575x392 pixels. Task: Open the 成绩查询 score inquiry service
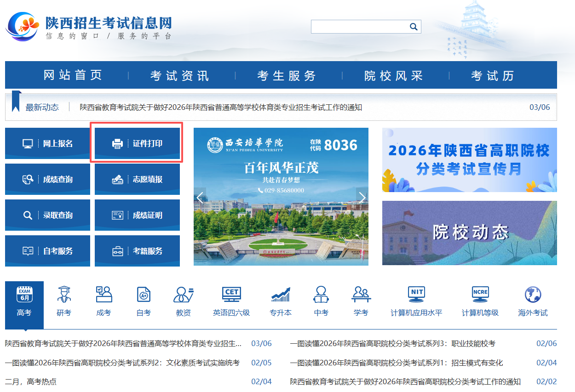tap(47, 179)
